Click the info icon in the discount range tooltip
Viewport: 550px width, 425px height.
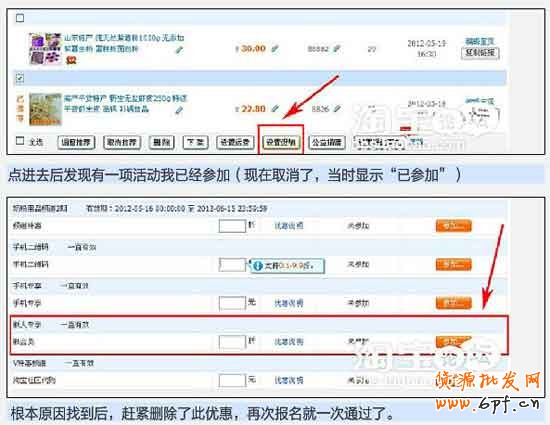coord(258,266)
